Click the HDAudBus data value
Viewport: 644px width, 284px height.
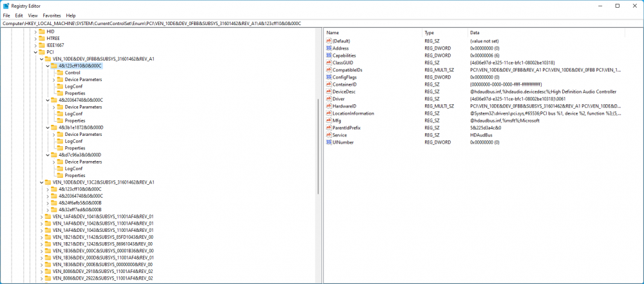click(x=481, y=135)
